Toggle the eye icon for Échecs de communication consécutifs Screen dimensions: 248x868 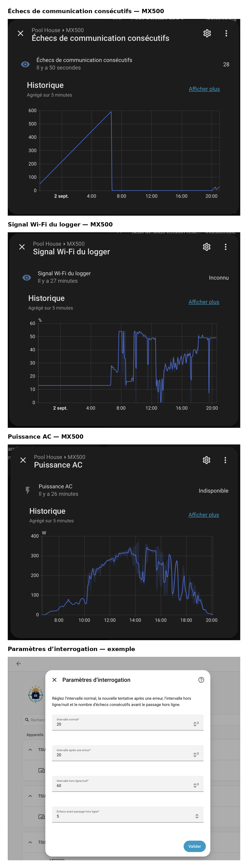(x=25, y=64)
